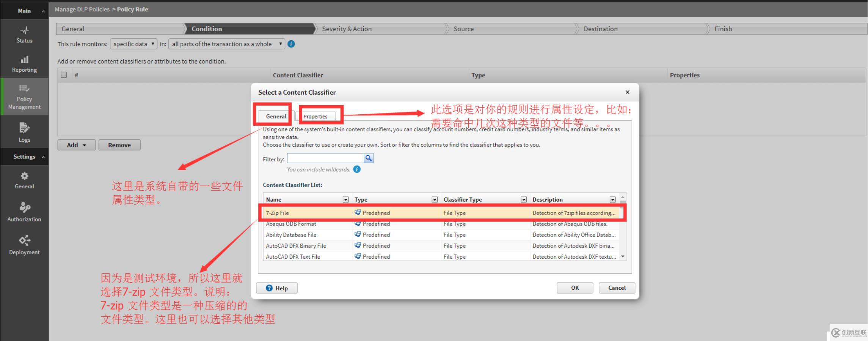Click Predefined icon in Abaqus ODB row
Viewport: 868px width, 341px height.
358,224
